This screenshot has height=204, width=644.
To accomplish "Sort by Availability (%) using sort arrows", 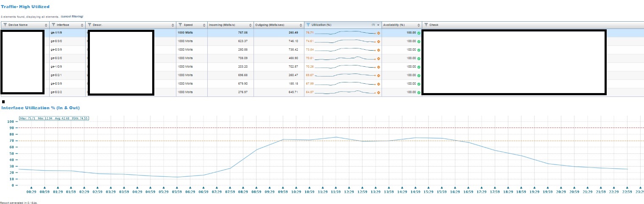I will click(418, 25).
